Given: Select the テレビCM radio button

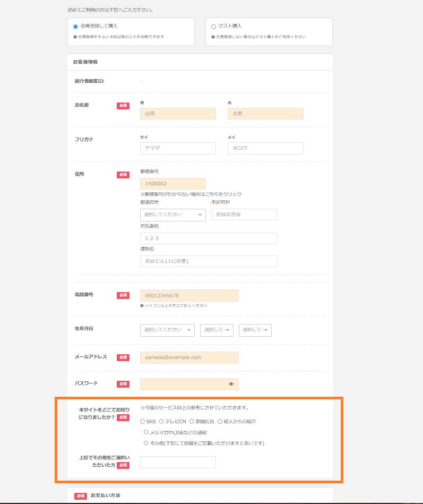Looking at the screenshot, I should click(161, 421).
